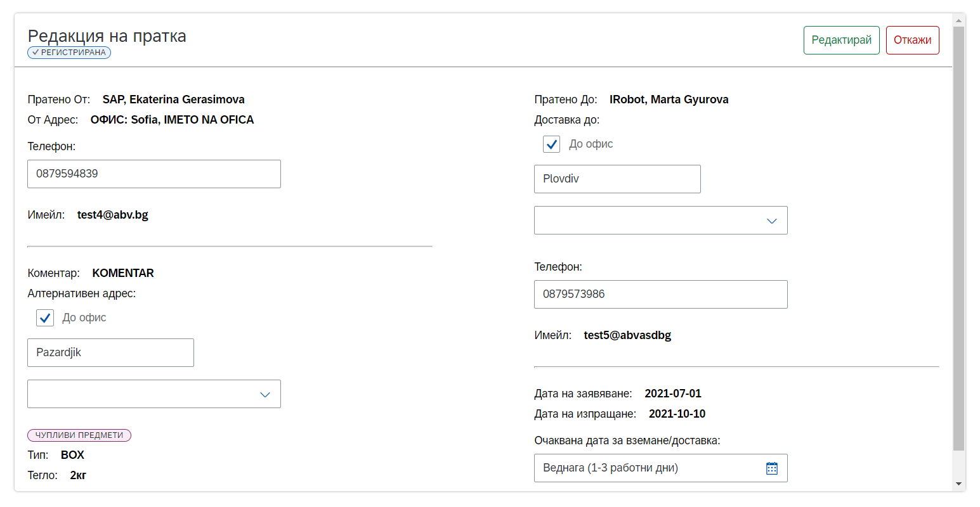Open the calendar icon for expected delivery date
Image resolution: width=980 pixels, height=507 pixels.
(x=771, y=468)
